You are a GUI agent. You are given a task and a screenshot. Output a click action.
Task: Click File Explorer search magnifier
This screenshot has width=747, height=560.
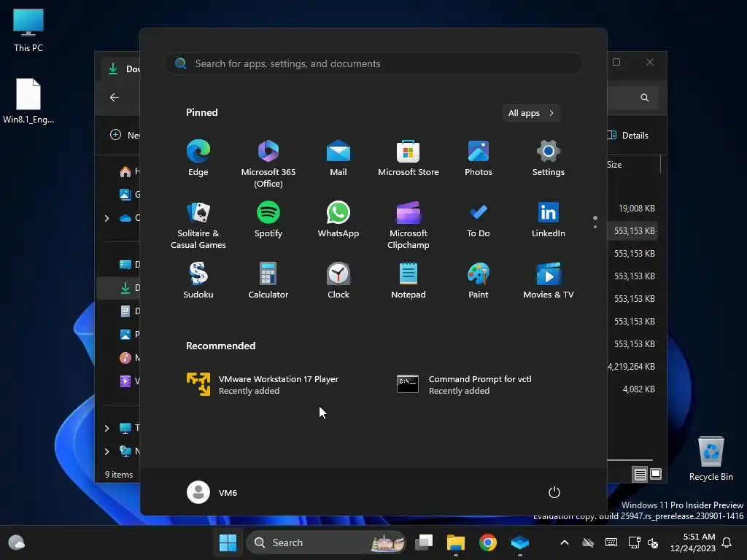(x=645, y=98)
